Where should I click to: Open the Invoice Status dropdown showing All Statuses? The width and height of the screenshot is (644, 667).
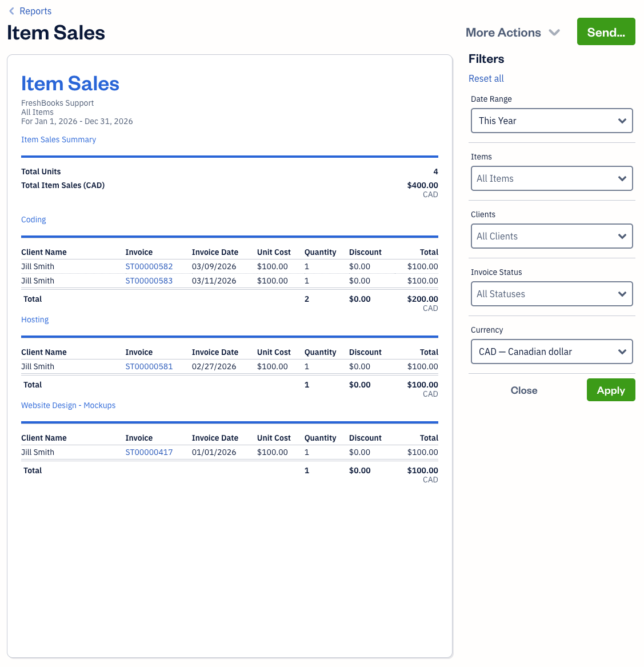[x=551, y=294]
